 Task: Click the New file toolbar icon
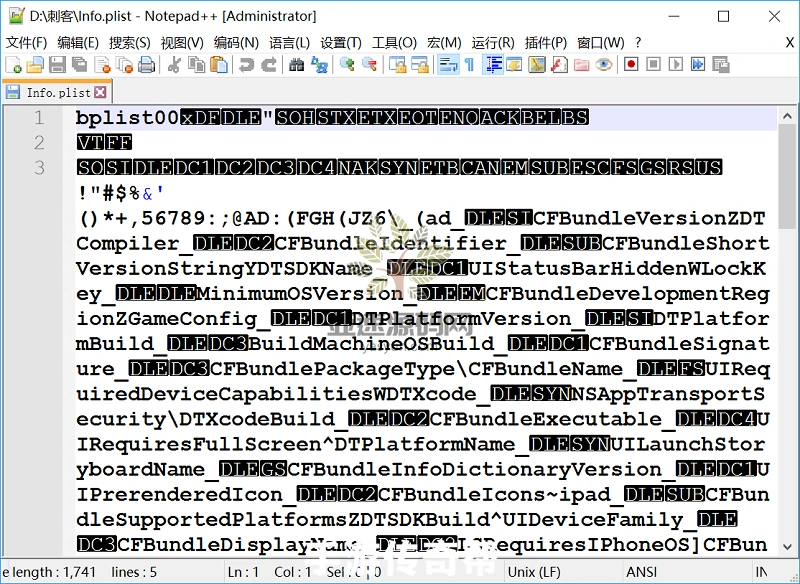[x=13, y=65]
